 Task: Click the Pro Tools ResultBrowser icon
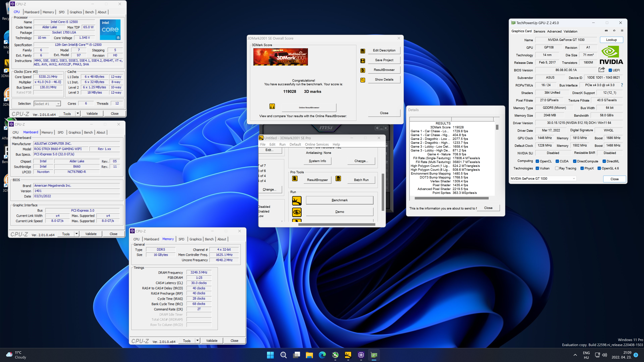(295, 178)
